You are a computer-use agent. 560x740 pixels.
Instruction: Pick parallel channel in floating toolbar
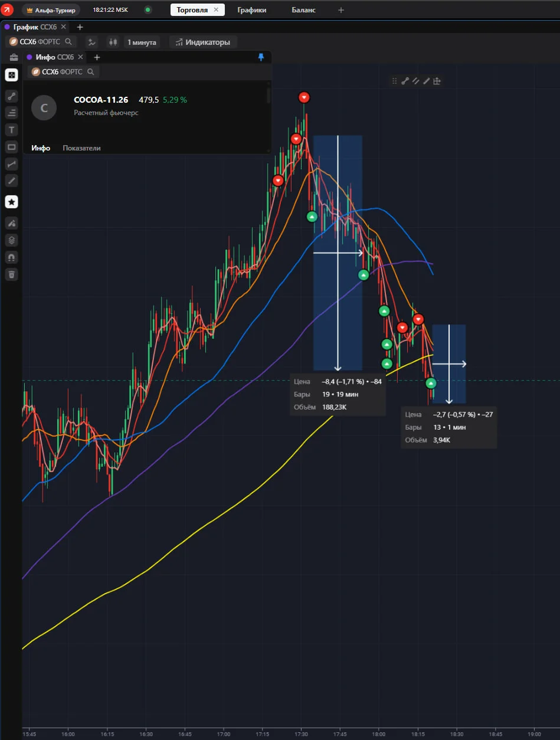tap(416, 81)
